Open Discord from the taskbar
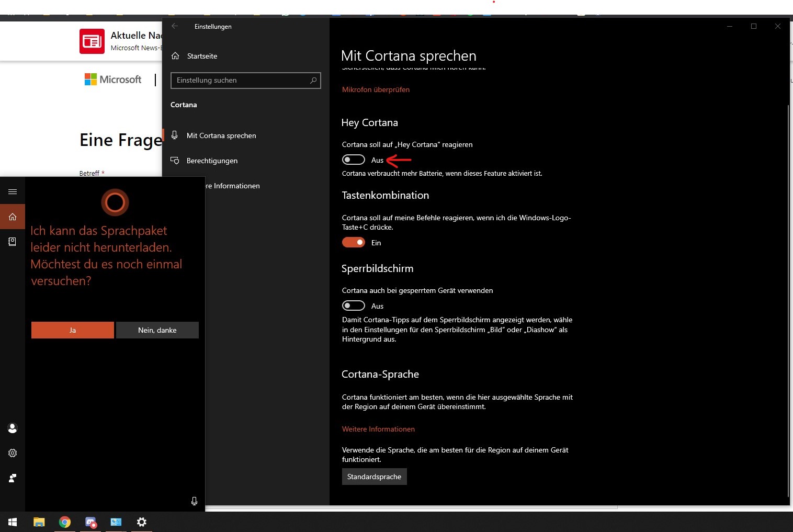Image resolution: width=793 pixels, height=532 pixels. coord(90,522)
